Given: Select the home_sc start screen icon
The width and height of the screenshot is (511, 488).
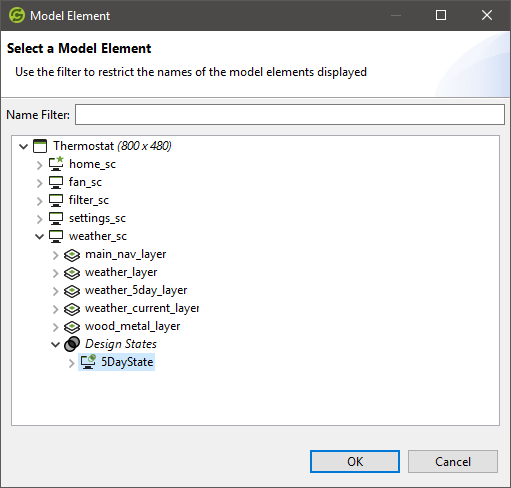Looking at the screenshot, I should tap(56, 164).
